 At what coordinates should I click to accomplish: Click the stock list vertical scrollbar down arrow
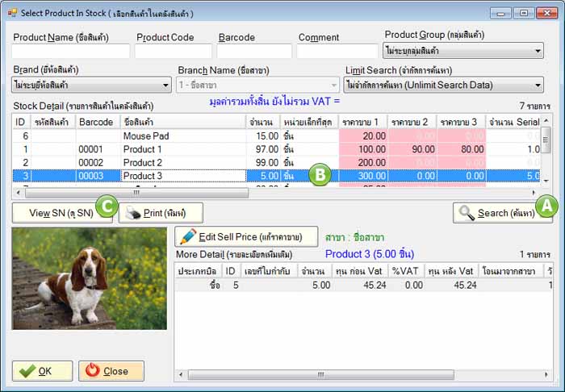(546, 181)
